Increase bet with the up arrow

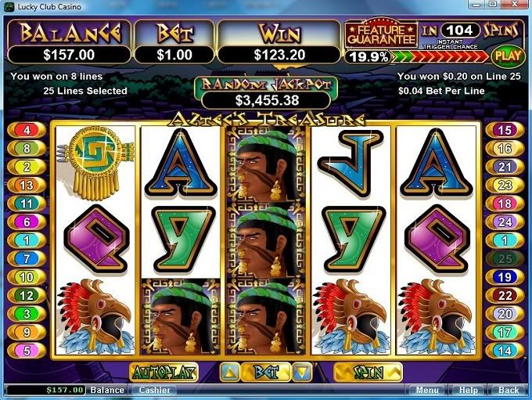point(230,373)
